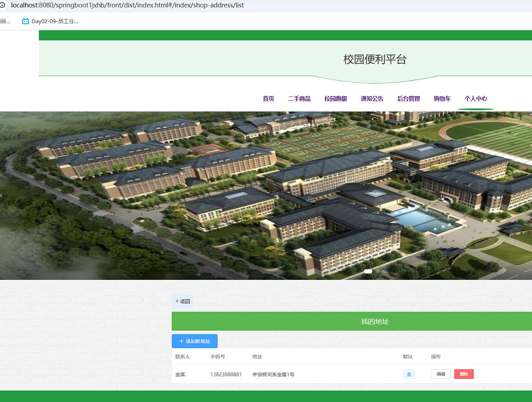Viewport: 532px width, 402px height.
Task: Click the 我的地址 section header
Action: (x=375, y=321)
